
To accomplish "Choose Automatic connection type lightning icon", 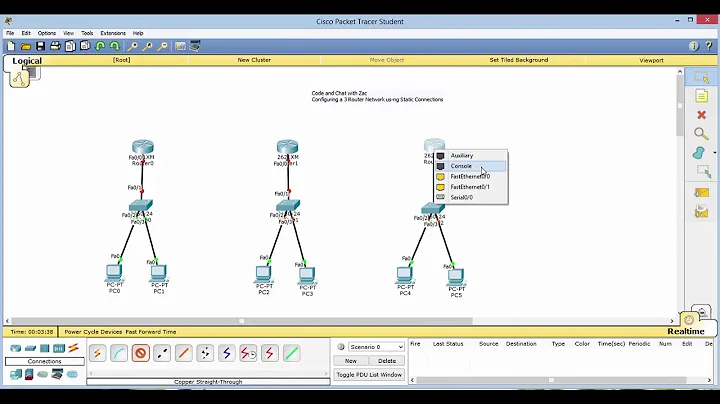I will [97, 353].
